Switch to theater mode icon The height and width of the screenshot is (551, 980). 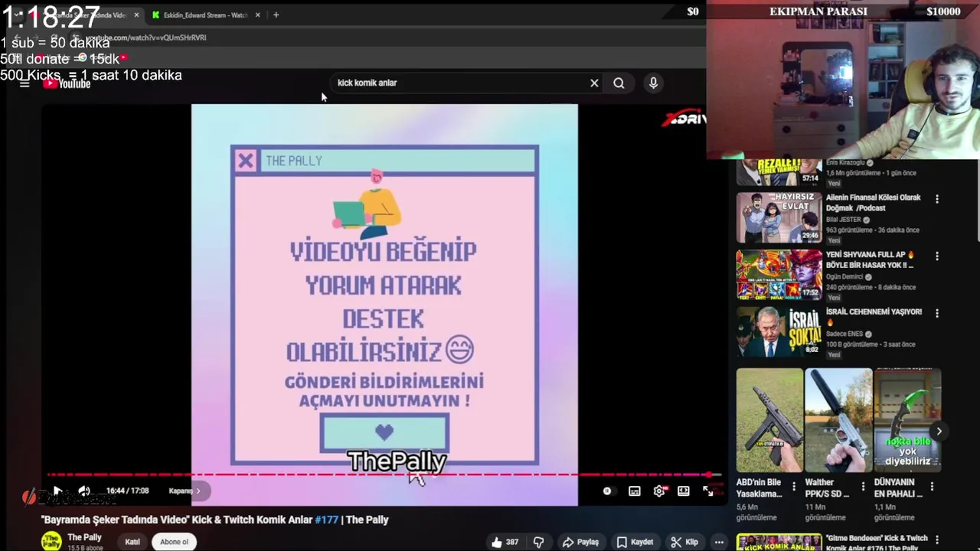(x=684, y=491)
